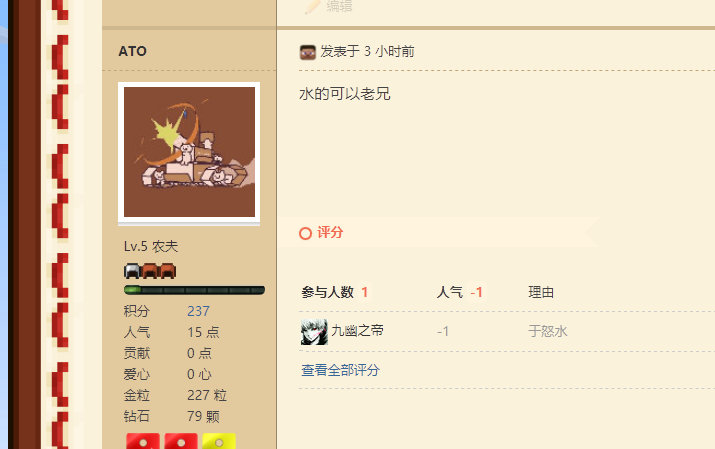The image size is (715, 449).
Task: Open 九幽之帝 rater avatar
Action: tap(314, 332)
